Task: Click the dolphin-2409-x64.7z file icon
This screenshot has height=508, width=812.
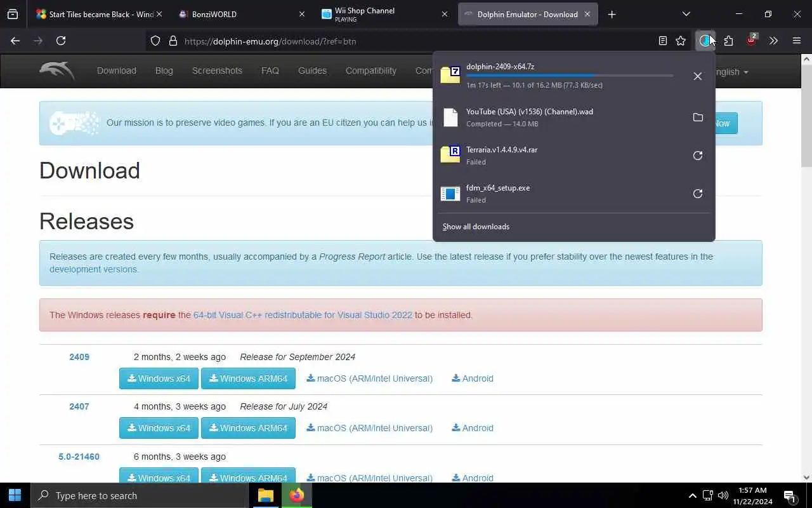Action: [450, 76]
